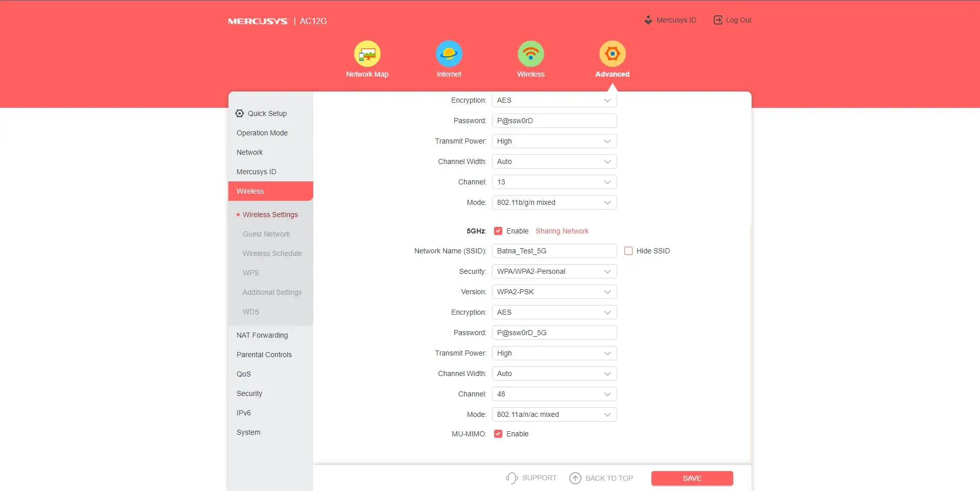
Task: Open the Network Map icon
Action: (x=367, y=54)
